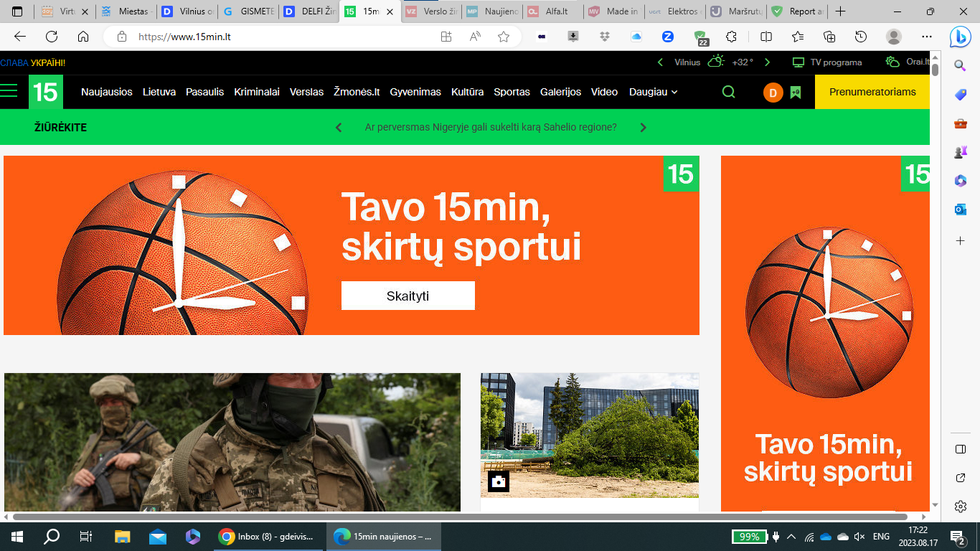Show next city weather arrow
This screenshot has width=980, height=551.
point(767,62)
